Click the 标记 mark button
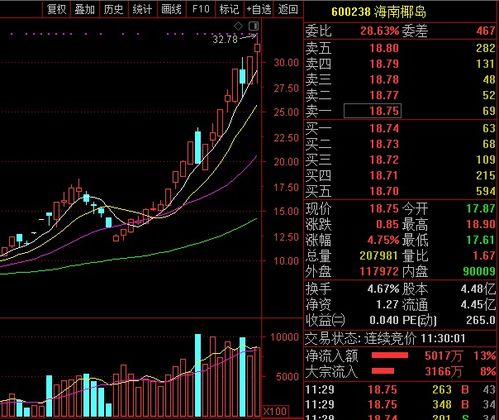 click(229, 9)
